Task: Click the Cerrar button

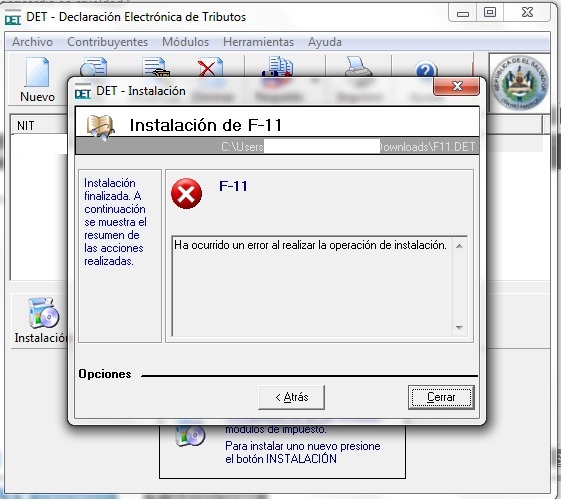Action: (x=441, y=397)
